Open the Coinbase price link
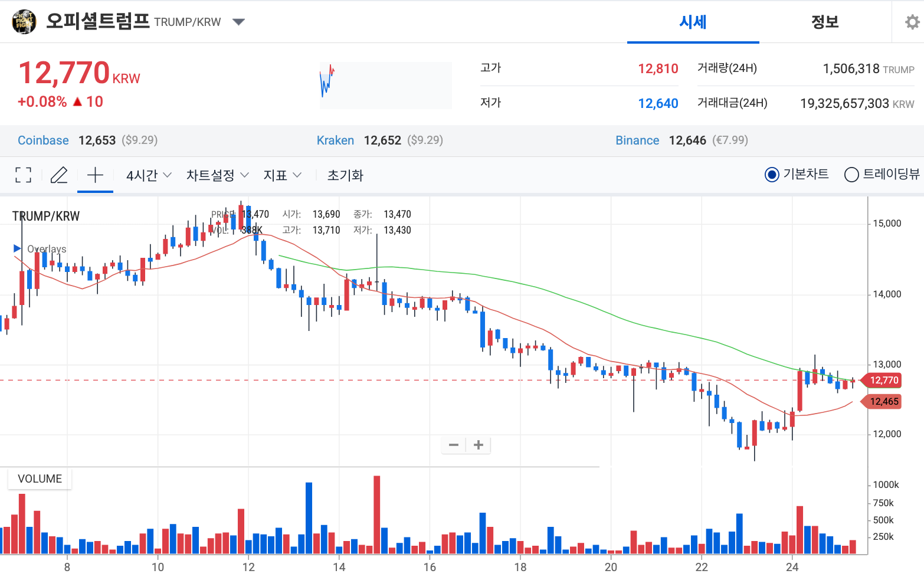This screenshot has height=577, width=924. pyautogui.click(x=43, y=140)
